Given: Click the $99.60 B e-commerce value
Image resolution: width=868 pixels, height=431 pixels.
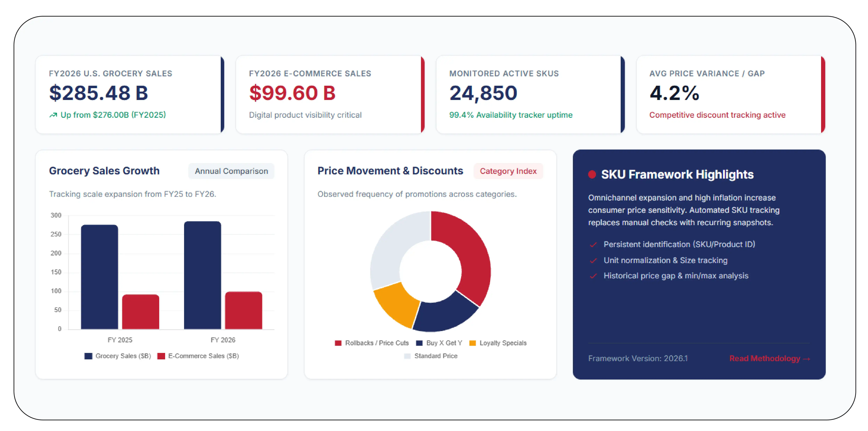Looking at the screenshot, I should coord(292,93).
